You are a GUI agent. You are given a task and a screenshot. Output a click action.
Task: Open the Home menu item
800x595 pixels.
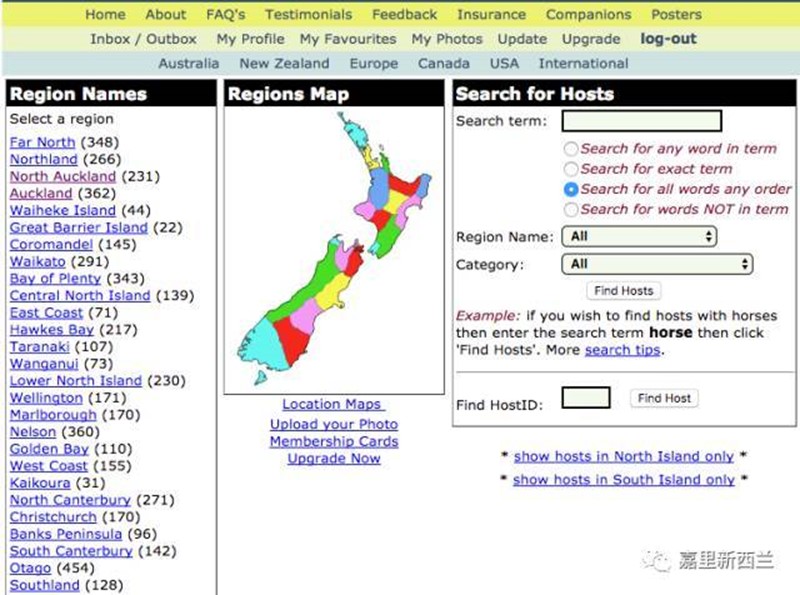(105, 15)
